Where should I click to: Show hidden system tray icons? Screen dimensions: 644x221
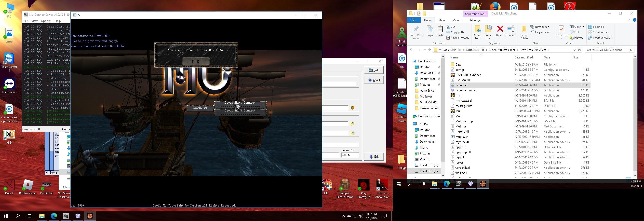343,216
